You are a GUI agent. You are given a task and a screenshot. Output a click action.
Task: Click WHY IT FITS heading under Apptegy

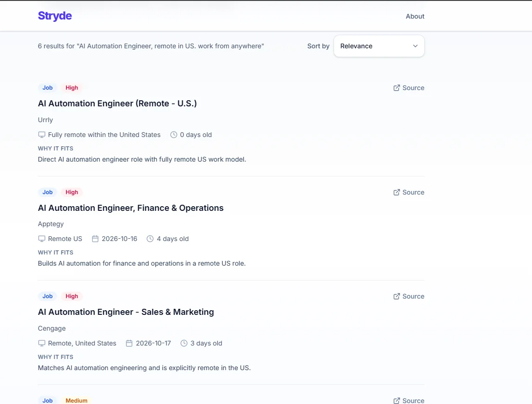(x=56, y=253)
